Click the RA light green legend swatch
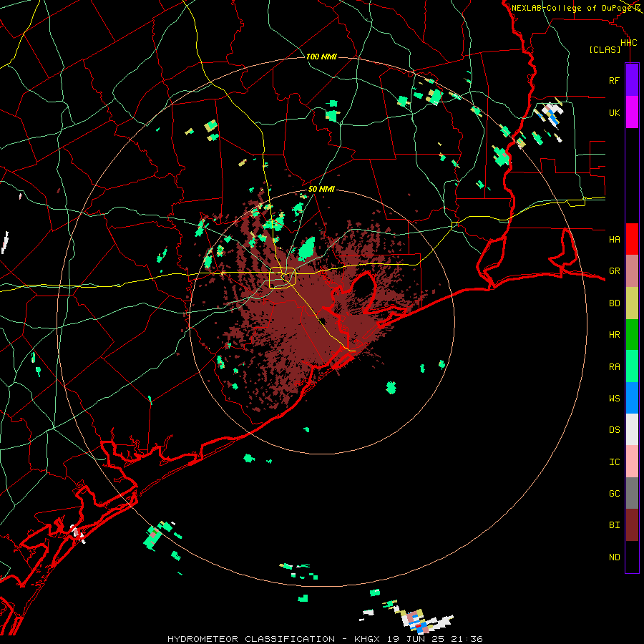The image size is (644, 644). [632, 366]
